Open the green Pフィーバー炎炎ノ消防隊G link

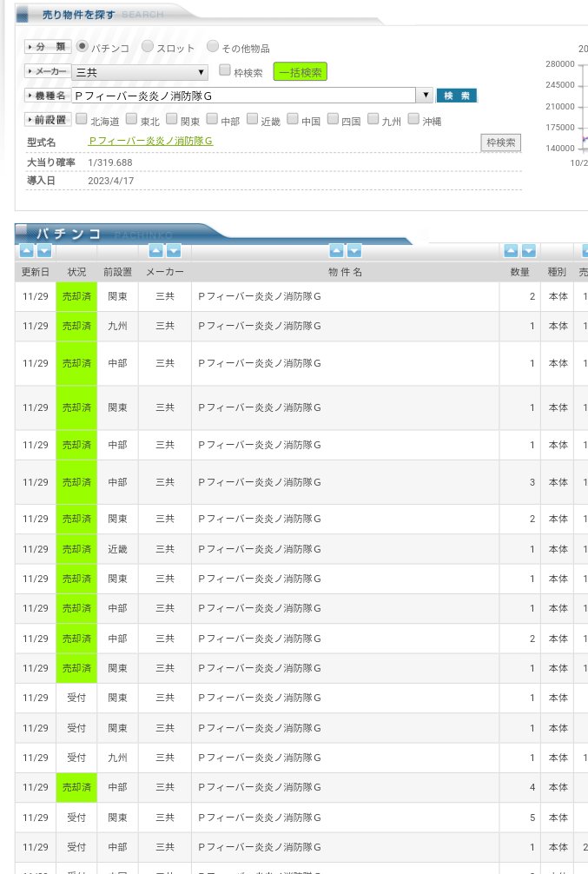click(150, 141)
